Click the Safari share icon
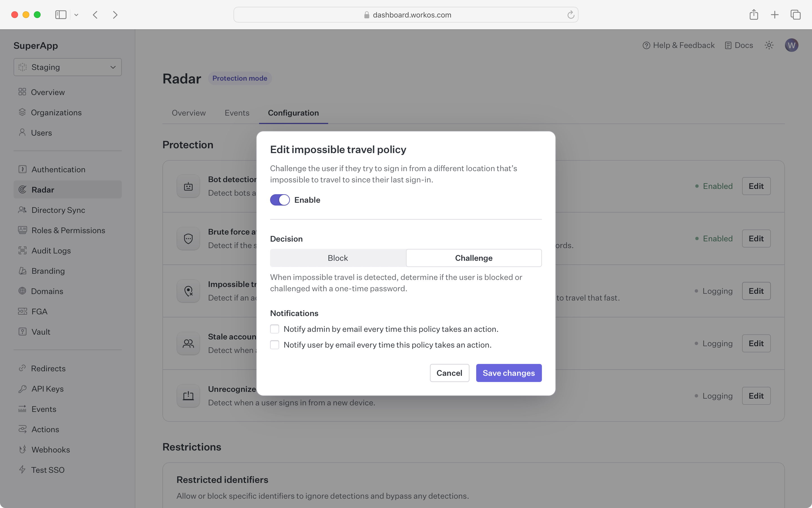The width and height of the screenshot is (812, 508). coord(754,15)
